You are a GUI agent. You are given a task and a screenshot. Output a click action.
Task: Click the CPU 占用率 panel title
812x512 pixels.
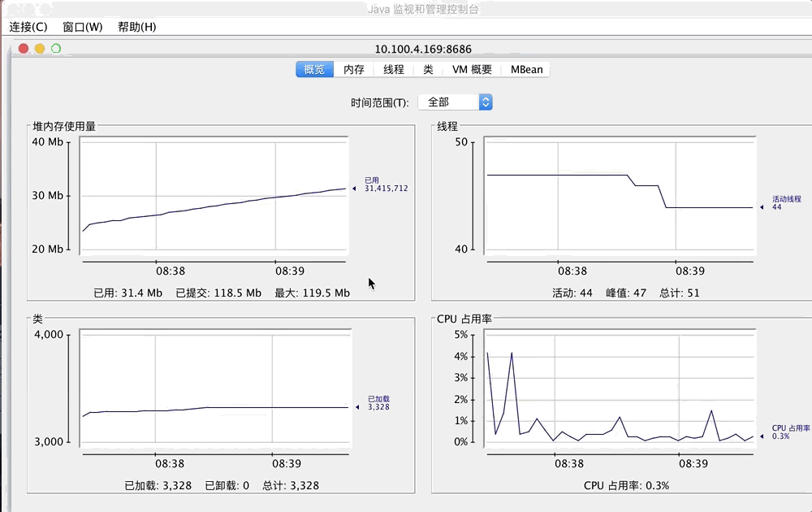tap(464, 319)
